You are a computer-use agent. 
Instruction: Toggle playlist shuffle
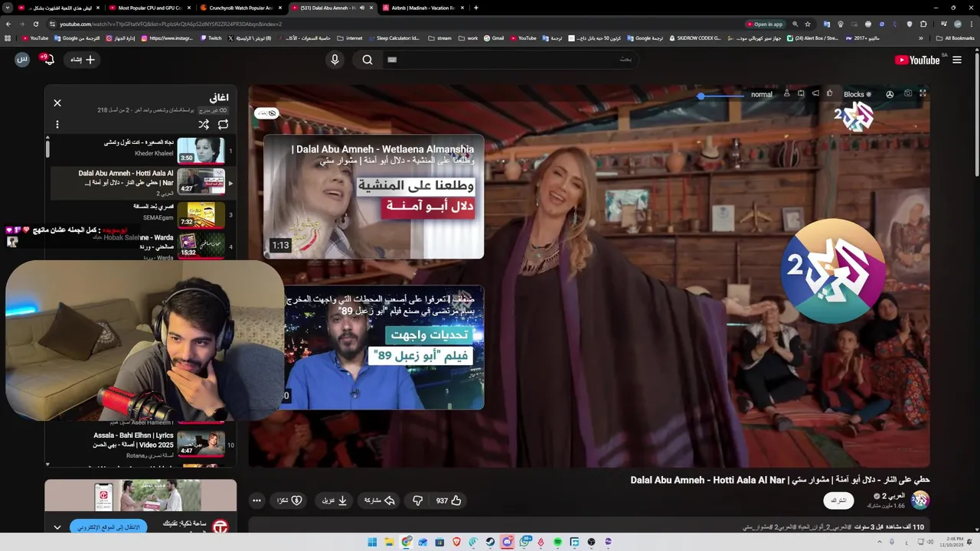[x=203, y=124]
